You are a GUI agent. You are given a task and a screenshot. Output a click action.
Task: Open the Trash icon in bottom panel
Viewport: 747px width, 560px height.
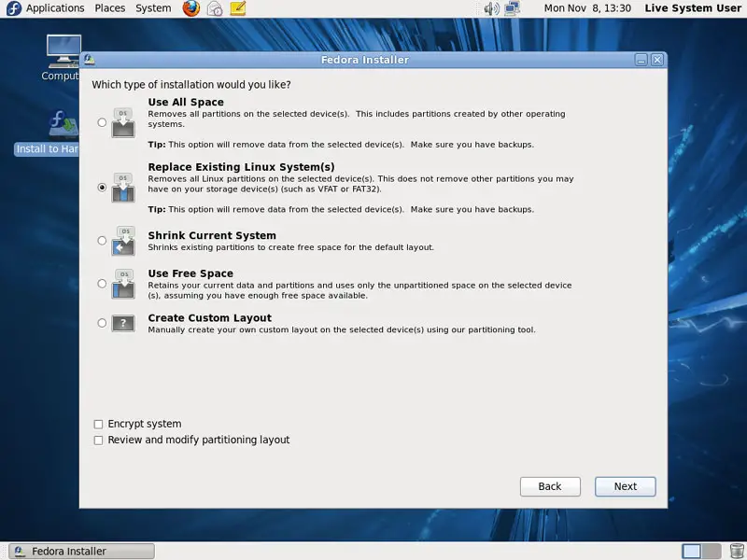tap(737, 551)
